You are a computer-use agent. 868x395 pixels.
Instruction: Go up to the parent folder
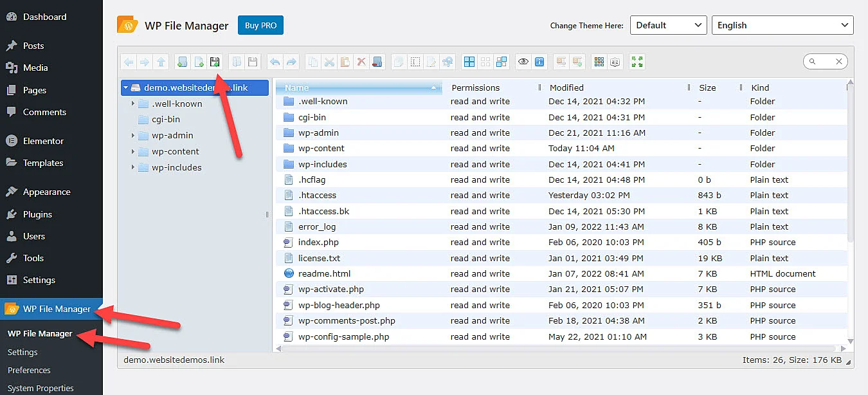pos(161,62)
